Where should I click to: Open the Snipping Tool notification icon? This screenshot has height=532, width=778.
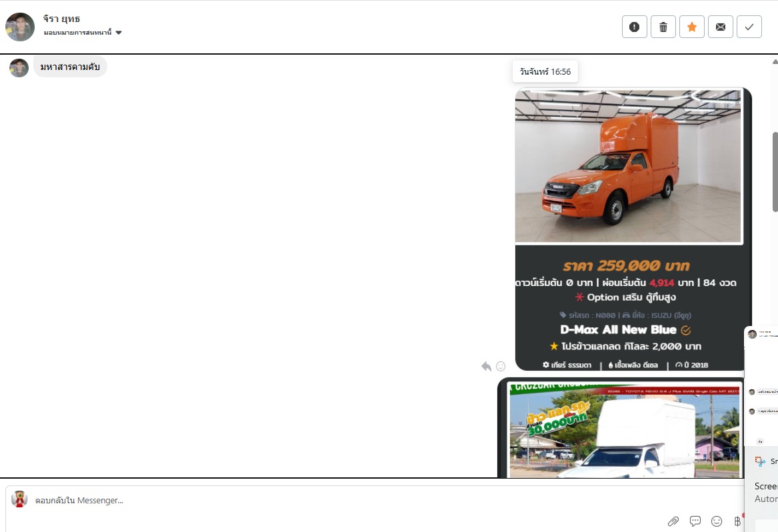coord(760,461)
